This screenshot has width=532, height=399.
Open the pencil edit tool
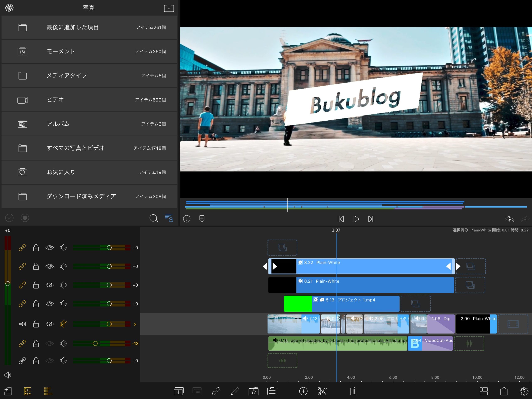pyautogui.click(x=234, y=391)
